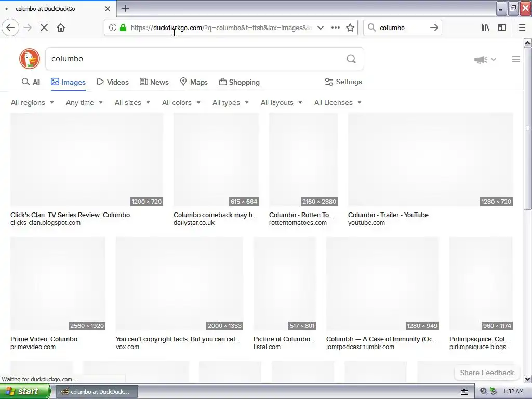Switch to the Videos tab
The height and width of the screenshot is (399, 532).
coord(113,82)
